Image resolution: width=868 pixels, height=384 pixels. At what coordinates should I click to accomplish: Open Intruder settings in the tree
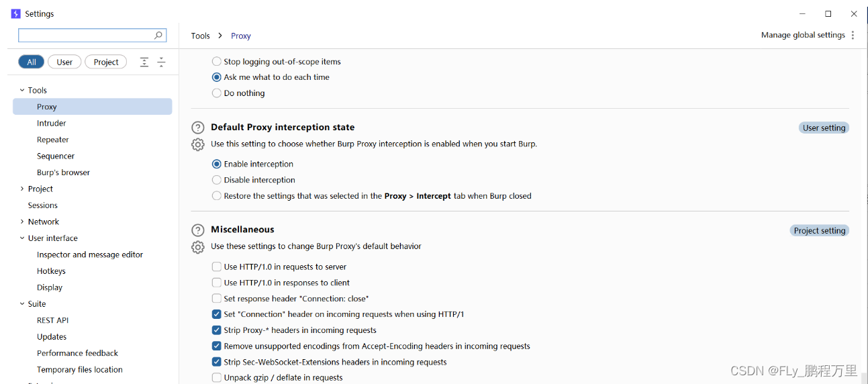(52, 124)
